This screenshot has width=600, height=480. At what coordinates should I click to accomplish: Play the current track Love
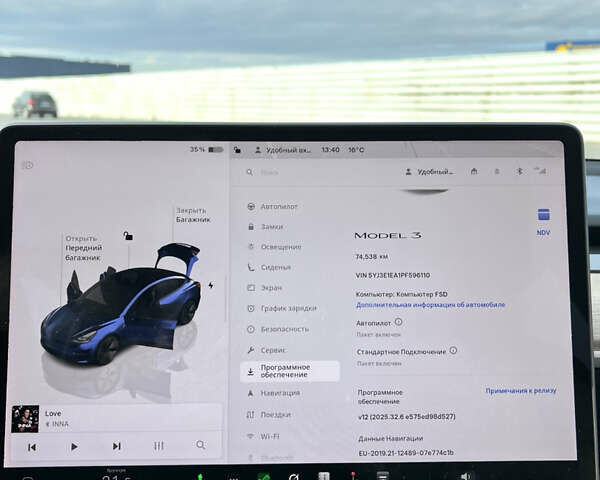click(74, 446)
